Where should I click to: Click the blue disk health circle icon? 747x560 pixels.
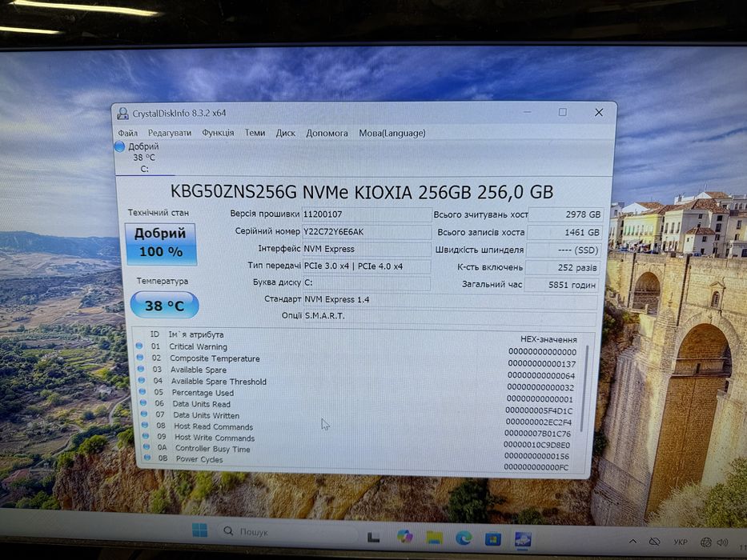[x=120, y=146]
